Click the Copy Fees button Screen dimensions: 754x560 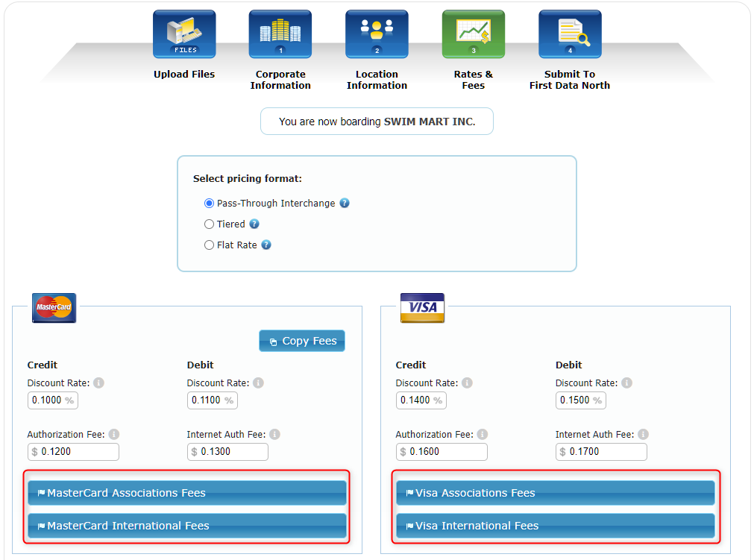coord(302,341)
